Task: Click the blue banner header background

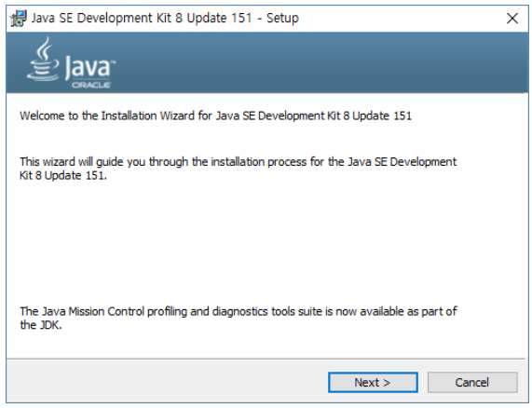Action: coord(306,62)
